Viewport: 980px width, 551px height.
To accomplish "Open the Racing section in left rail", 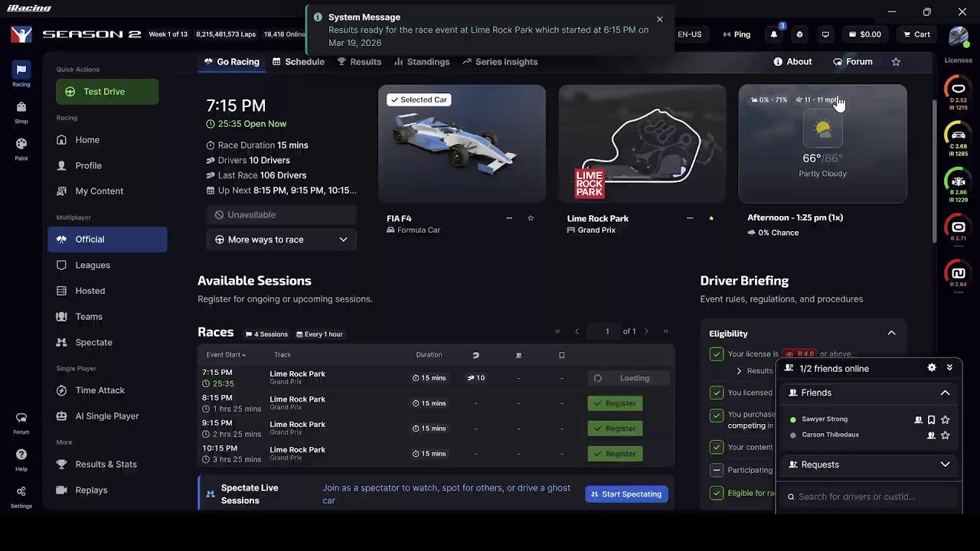I will [x=21, y=74].
